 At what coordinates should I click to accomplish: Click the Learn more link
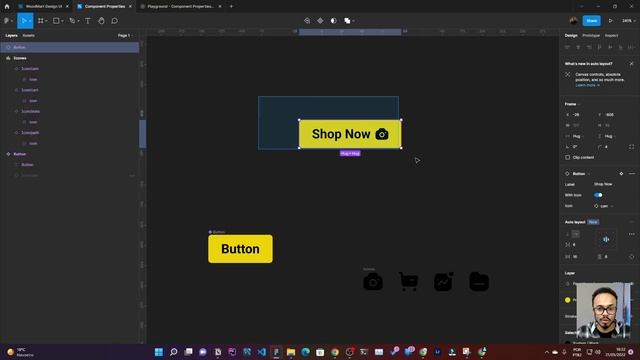click(x=587, y=85)
